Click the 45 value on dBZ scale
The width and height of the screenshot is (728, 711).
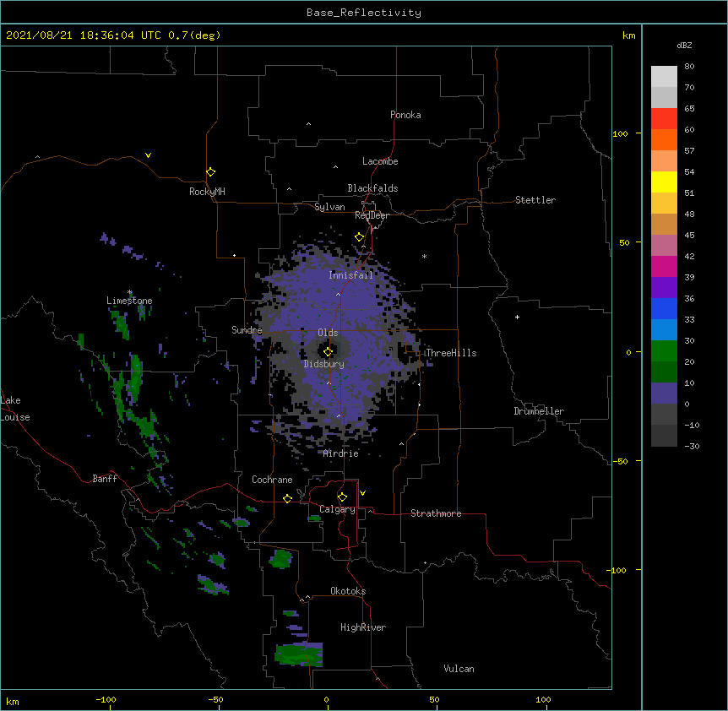[689, 235]
